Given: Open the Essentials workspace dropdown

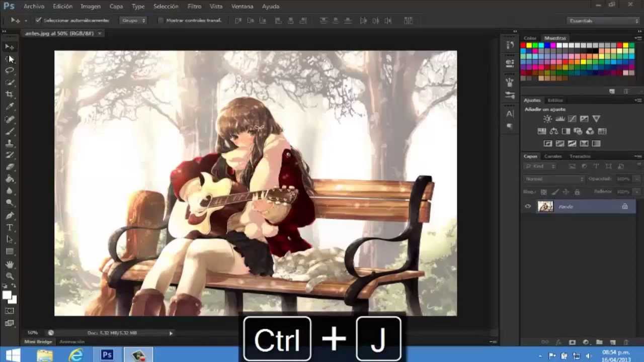Looking at the screenshot, I should point(603,21).
